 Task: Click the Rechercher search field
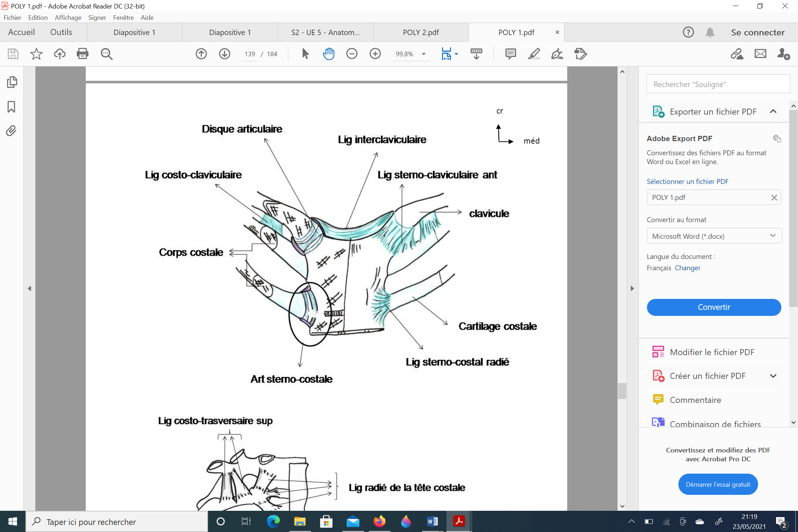coord(718,84)
